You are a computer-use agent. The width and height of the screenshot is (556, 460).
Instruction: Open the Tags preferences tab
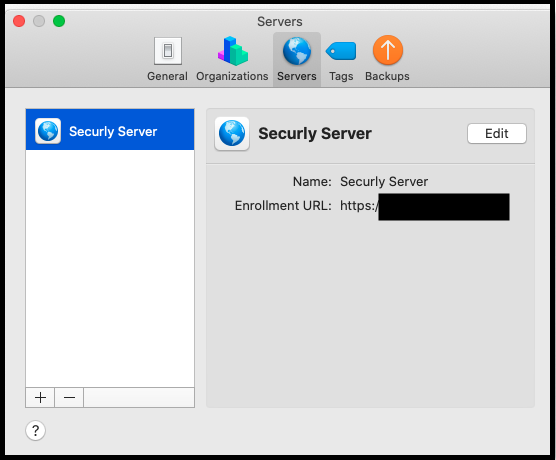pos(341,59)
